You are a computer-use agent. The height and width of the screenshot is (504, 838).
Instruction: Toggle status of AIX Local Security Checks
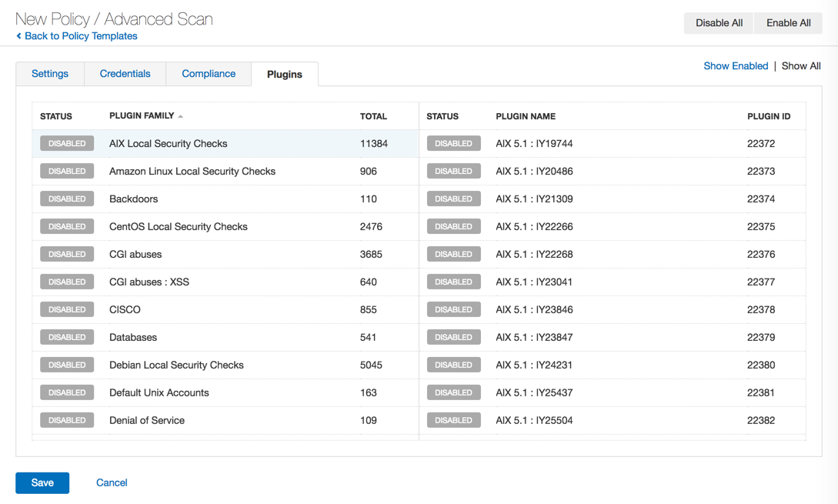coord(67,144)
